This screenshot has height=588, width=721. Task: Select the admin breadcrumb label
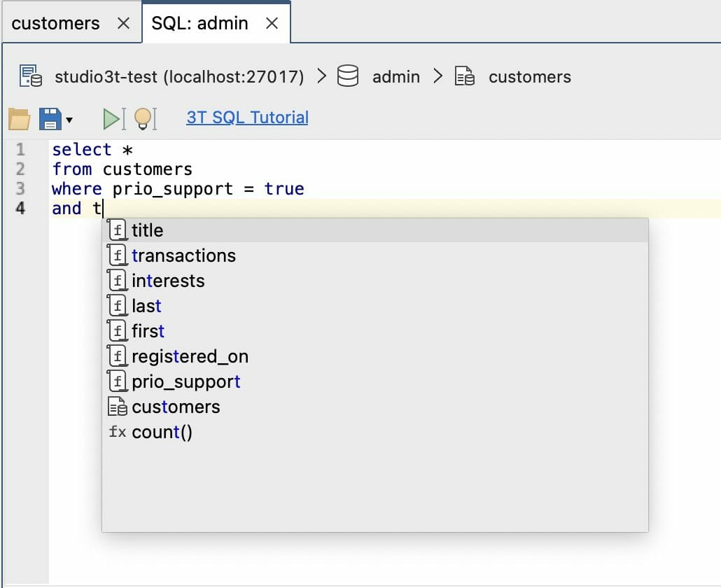pos(396,77)
